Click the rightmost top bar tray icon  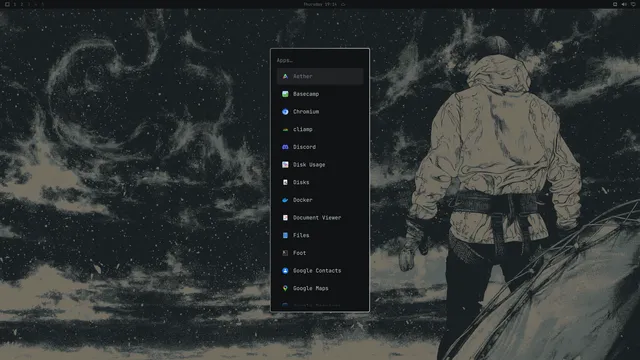click(633, 4)
